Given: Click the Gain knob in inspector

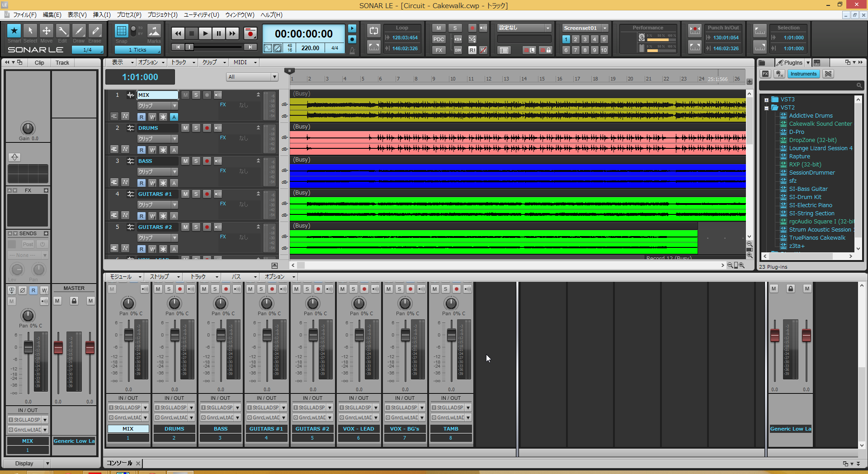Looking at the screenshot, I should (28, 128).
